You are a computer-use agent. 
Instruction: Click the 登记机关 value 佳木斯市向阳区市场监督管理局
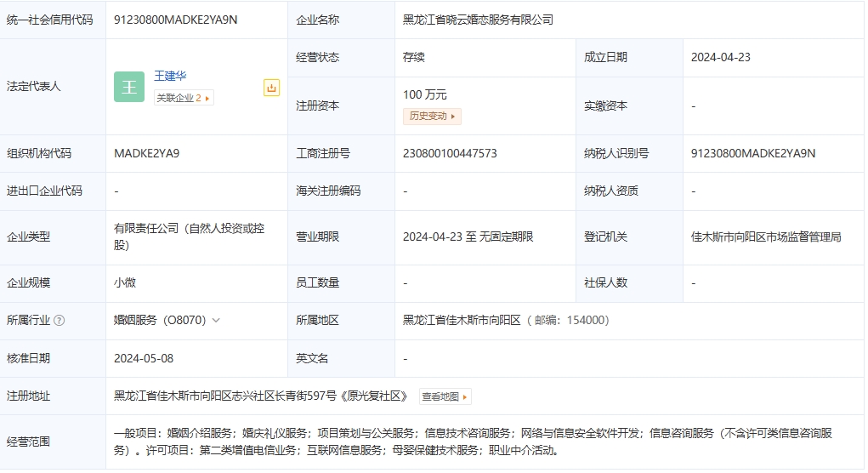(x=766, y=236)
